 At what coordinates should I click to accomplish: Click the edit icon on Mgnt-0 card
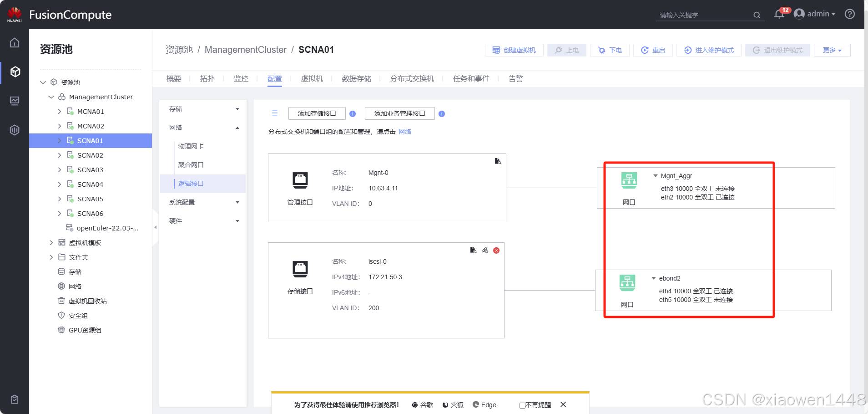[498, 161]
